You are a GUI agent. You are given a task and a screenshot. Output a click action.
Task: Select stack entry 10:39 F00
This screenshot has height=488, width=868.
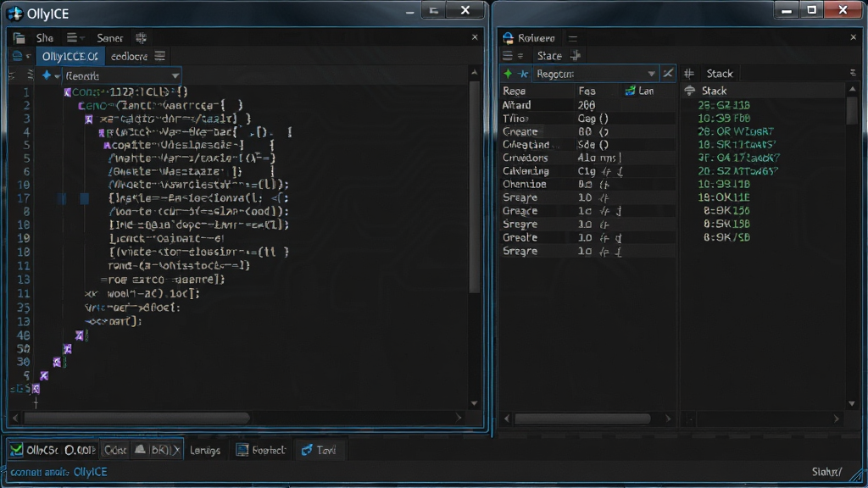(724, 118)
